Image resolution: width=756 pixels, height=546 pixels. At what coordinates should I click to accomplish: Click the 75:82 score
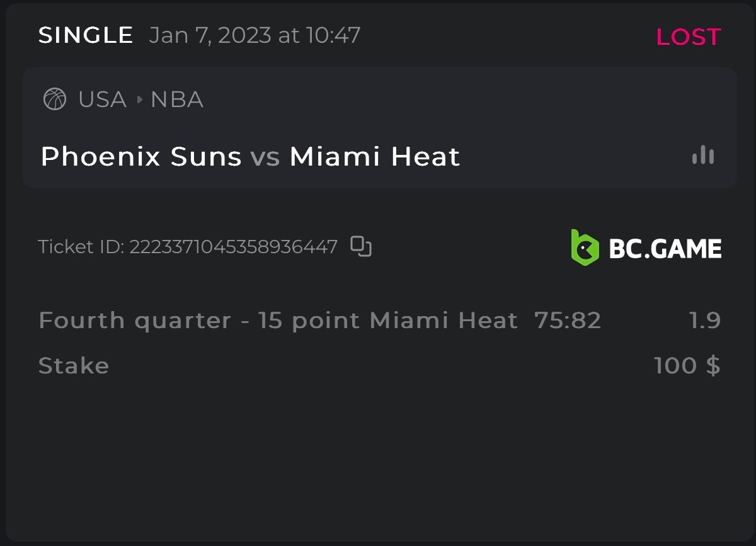coord(568,321)
